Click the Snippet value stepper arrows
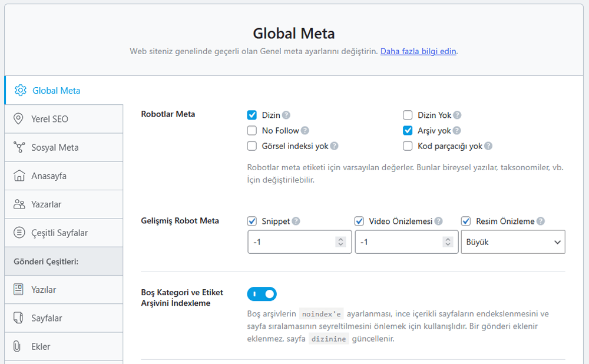 tap(340, 242)
